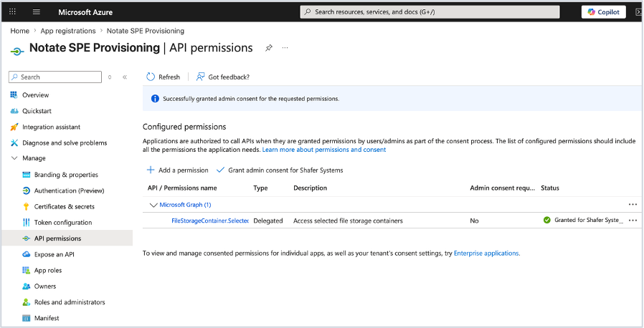Viewport: 644px width, 328px height.
Task: Open ellipsis menu for FileStorageContainer row
Action: [633, 220]
